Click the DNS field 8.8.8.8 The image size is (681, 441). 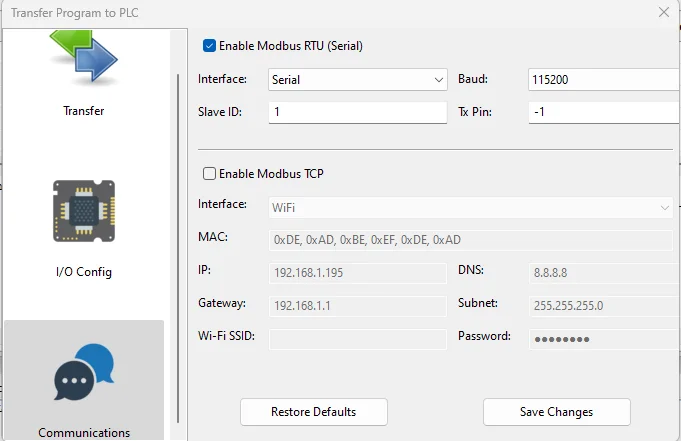(605, 273)
